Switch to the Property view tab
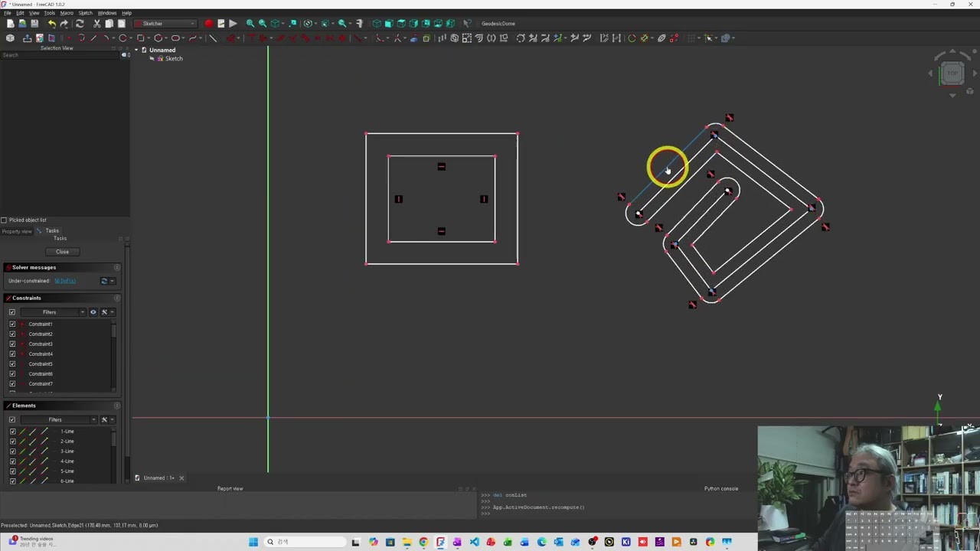980x551 pixels. [17, 231]
